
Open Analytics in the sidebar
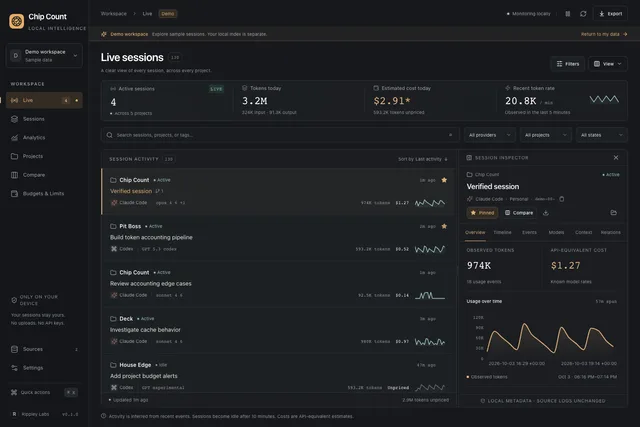pyautogui.click(x=44, y=138)
